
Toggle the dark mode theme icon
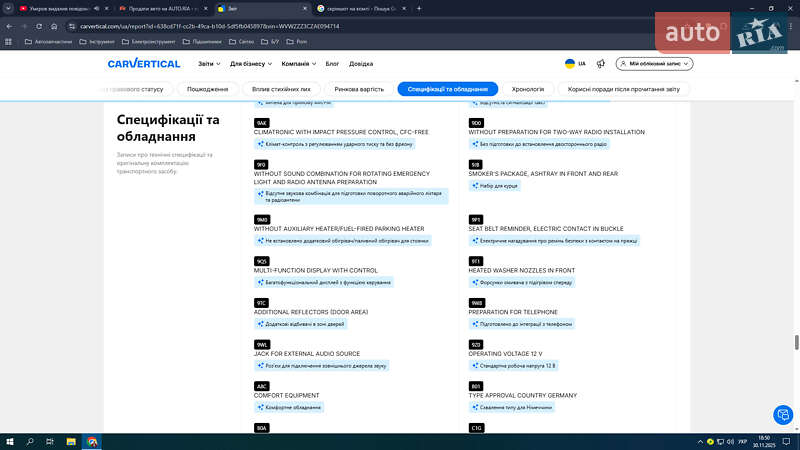pyautogui.click(x=600, y=64)
